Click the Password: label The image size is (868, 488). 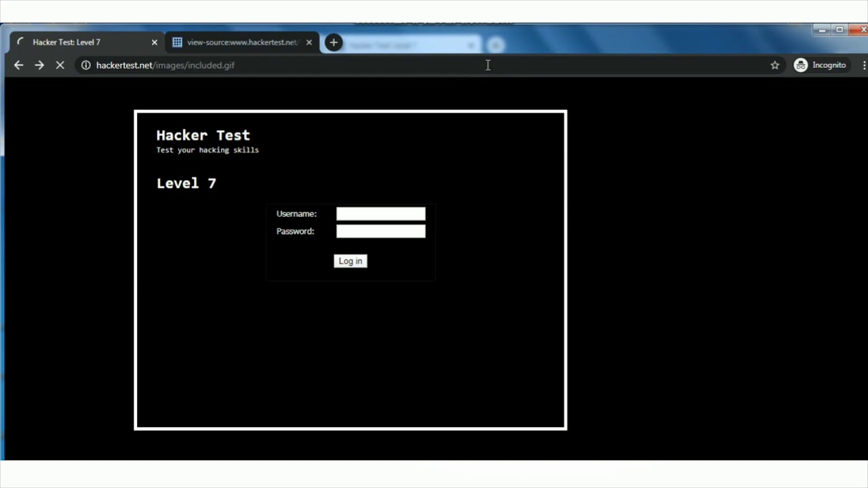click(296, 231)
